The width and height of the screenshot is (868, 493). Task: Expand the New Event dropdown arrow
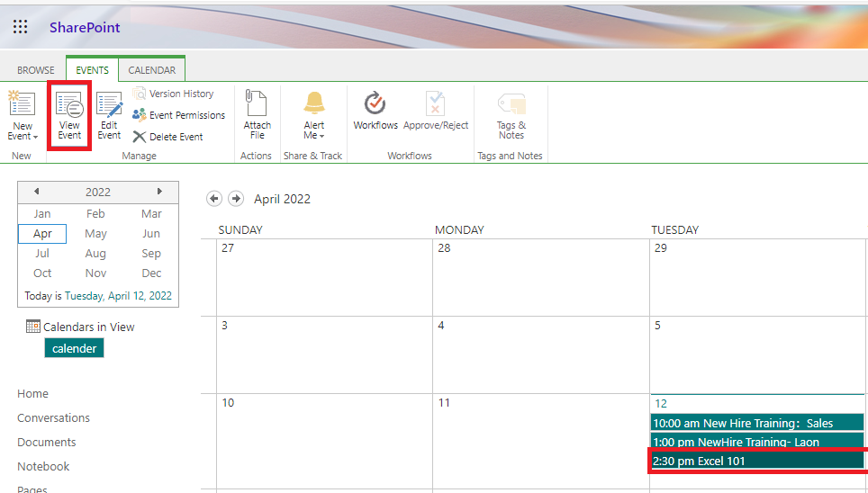tap(35, 137)
